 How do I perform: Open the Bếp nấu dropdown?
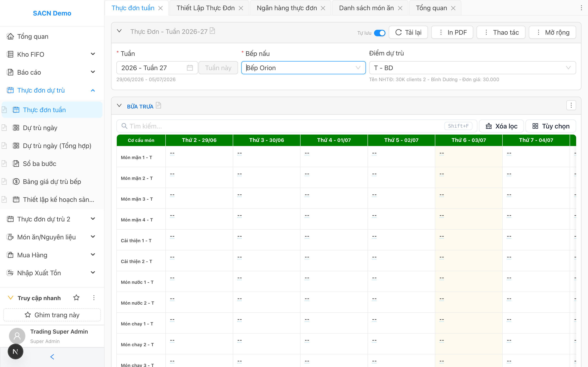tap(303, 68)
